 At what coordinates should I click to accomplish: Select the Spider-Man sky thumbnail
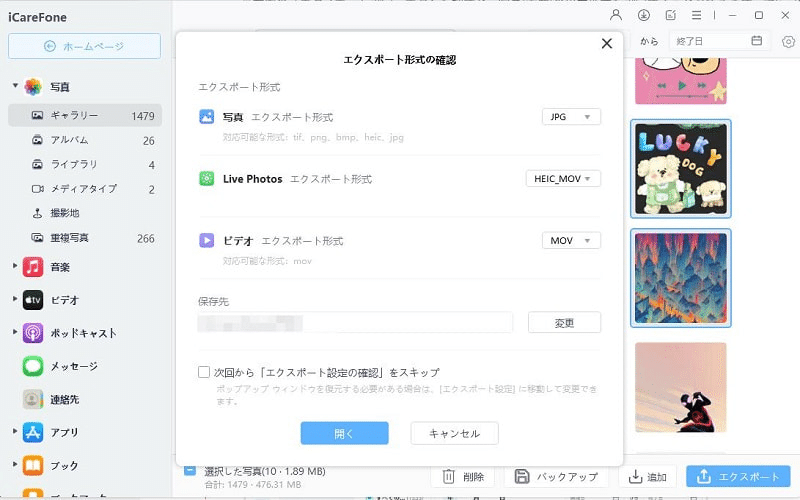click(681, 387)
